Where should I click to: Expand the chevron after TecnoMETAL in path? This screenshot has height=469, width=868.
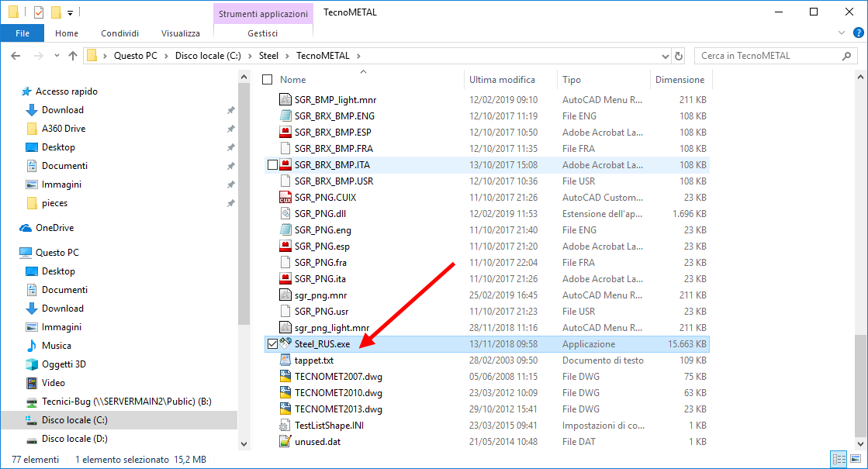[x=358, y=56]
